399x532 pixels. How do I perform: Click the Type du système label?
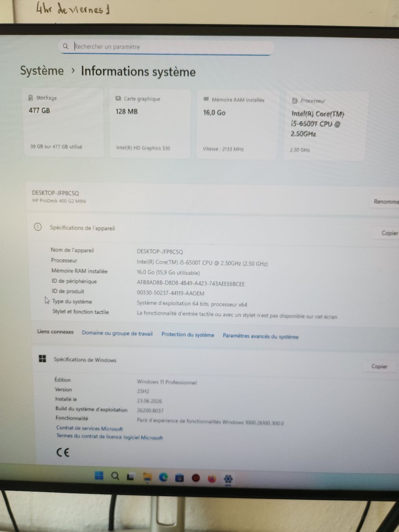72,301
